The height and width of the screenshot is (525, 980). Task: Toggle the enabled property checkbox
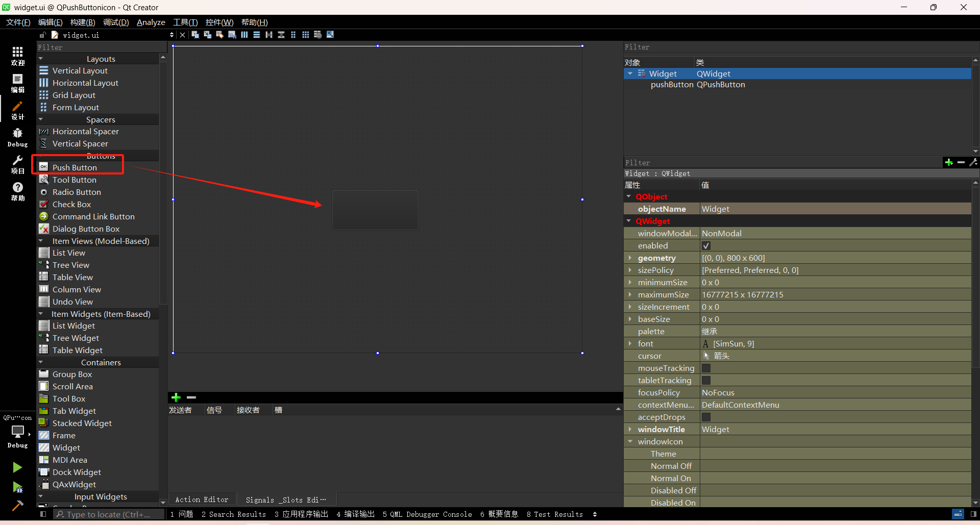[706, 246]
